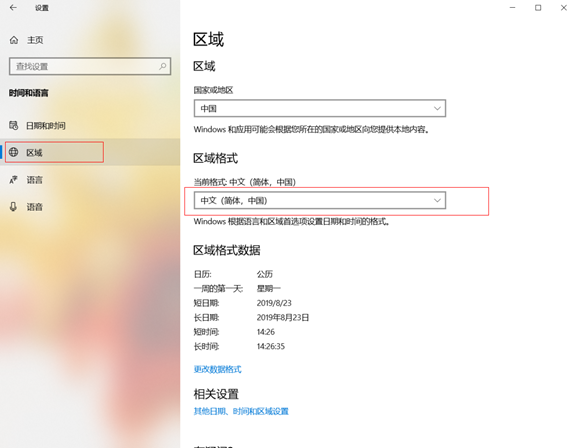This screenshot has height=448, width=576.
Task: Click the chevron arrow of the country dropdown
Action: point(437,108)
